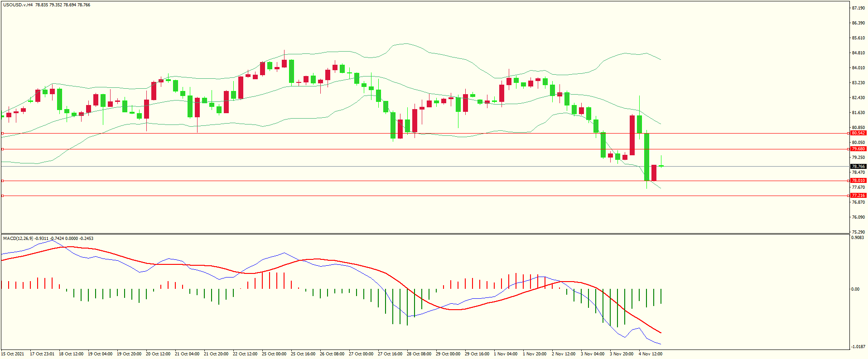The width and height of the screenshot is (868, 359).
Task: Click the 2 Nov 12:00 time label
Action: pyautogui.click(x=564, y=354)
